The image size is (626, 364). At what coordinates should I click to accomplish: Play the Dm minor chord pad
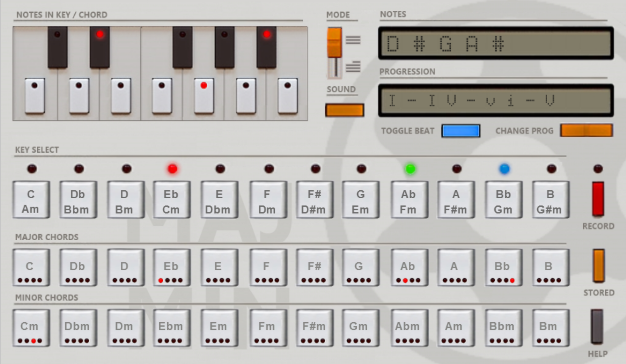(126, 328)
